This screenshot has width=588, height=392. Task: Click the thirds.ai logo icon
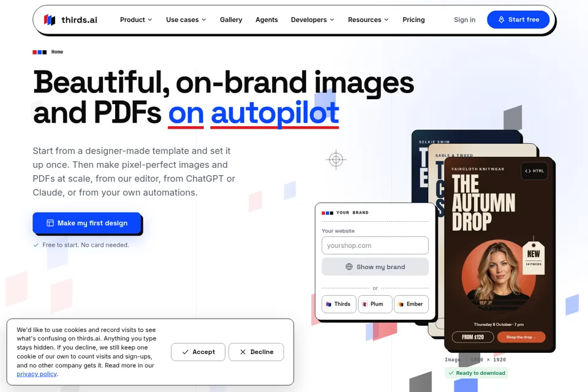(50, 20)
